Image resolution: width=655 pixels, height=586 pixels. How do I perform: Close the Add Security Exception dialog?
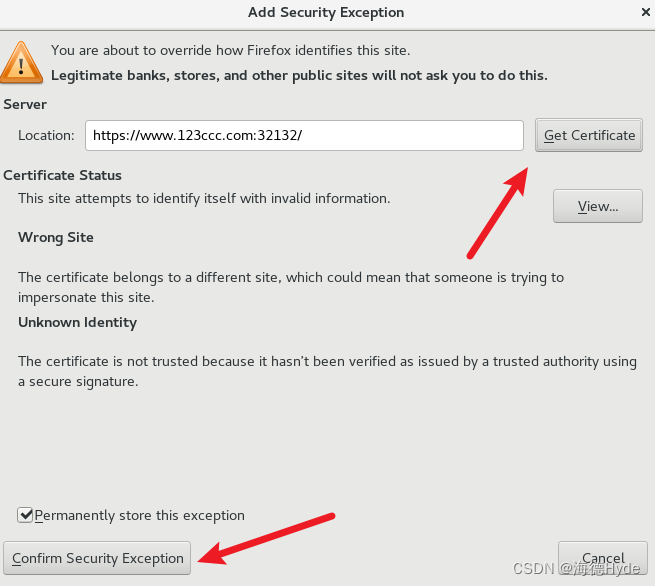[x=645, y=13]
